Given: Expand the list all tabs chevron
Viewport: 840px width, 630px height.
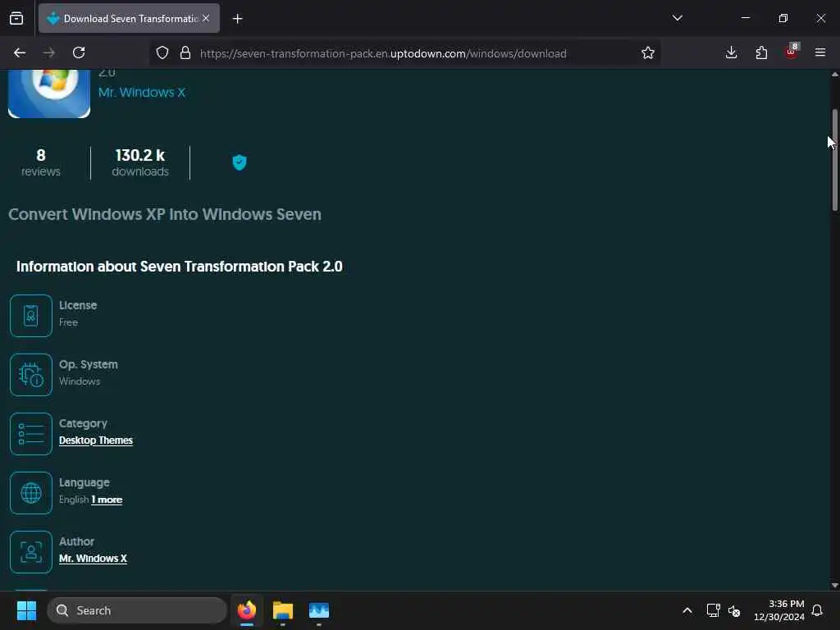Looking at the screenshot, I should pyautogui.click(x=677, y=18).
